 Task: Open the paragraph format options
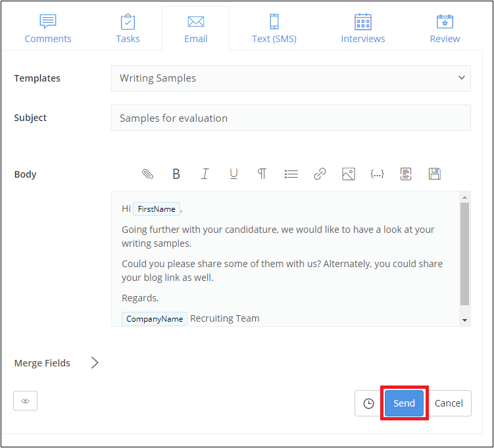click(x=262, y=174)
